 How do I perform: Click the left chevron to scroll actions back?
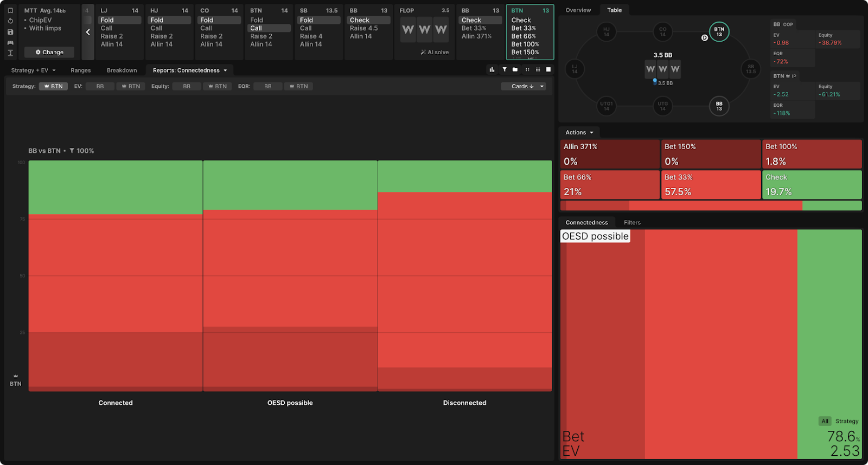[88, 32]
